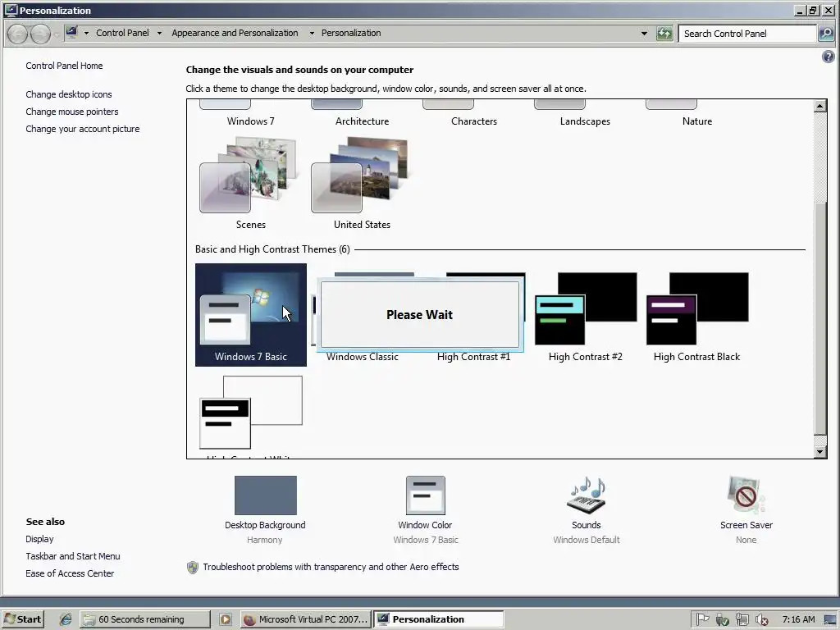Click the media player icon in taskbar
Image resolution: width=840 pixels, height=630 pixels.
click(x=226, y=619)
